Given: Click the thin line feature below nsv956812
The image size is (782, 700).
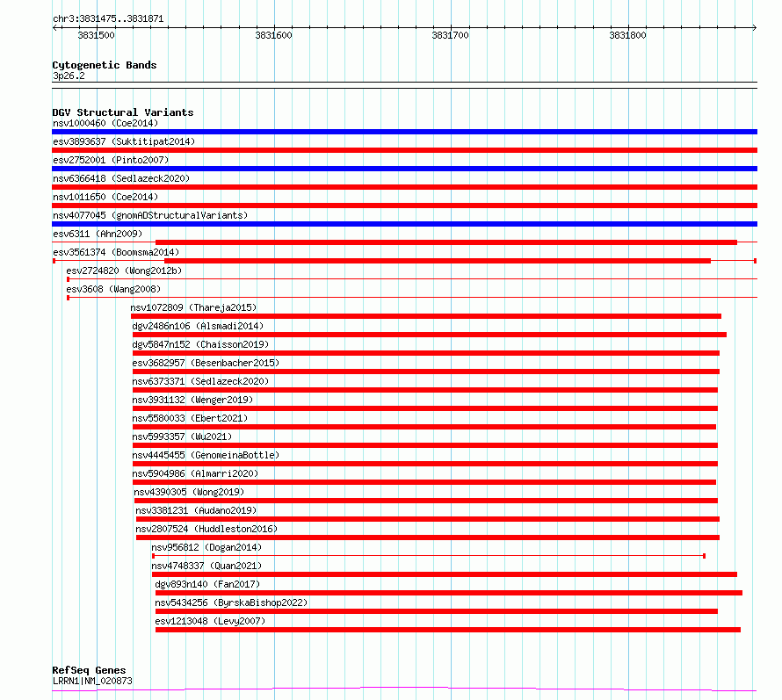Looking at the screenshot, I should (429, 555).
